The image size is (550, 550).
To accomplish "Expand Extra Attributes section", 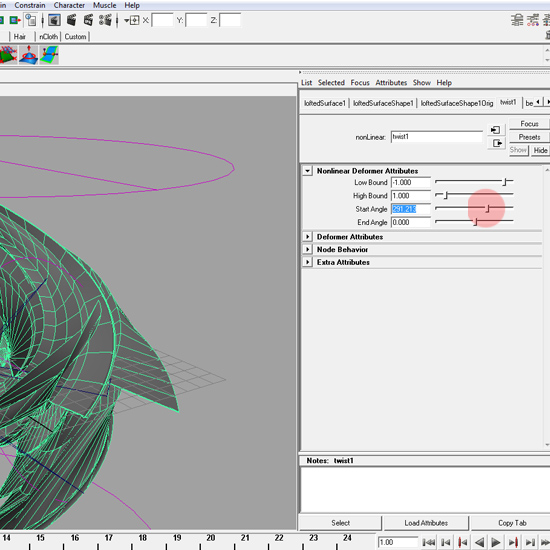I will [x=308, y=262].
